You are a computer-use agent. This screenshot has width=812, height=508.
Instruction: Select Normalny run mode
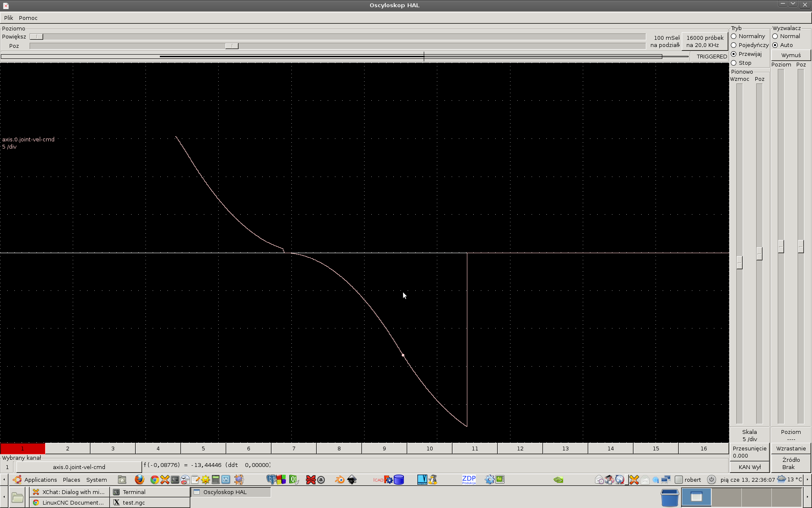click(x=748, y=36)
